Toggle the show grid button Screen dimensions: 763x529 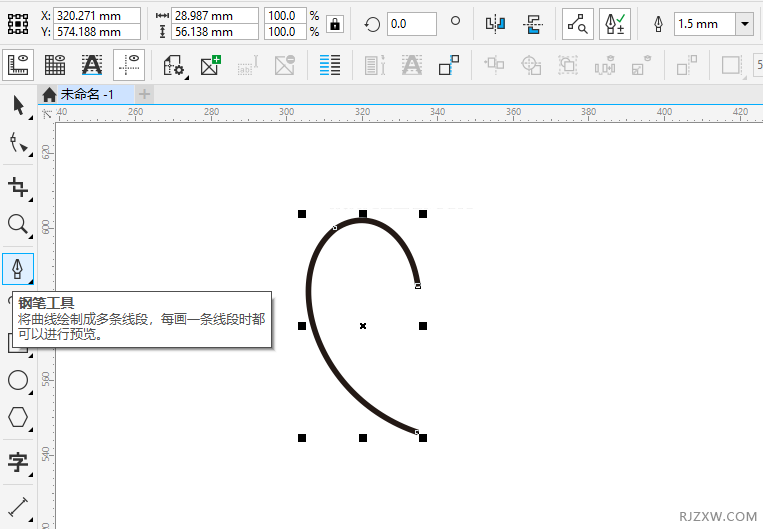click(x=55, y=66)
